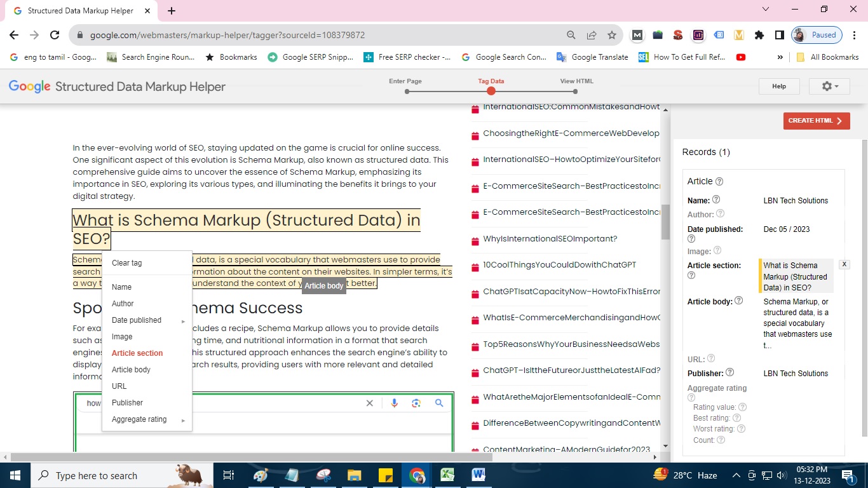Click the Google Lens icon in the search box
The width and height of the screenshot is (868, 488).
(416, 403)
